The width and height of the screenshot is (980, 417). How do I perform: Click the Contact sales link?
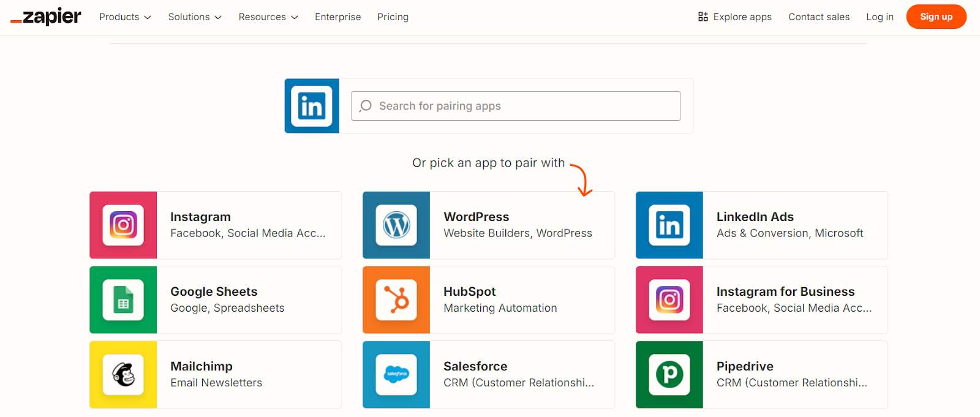point(819,17)
